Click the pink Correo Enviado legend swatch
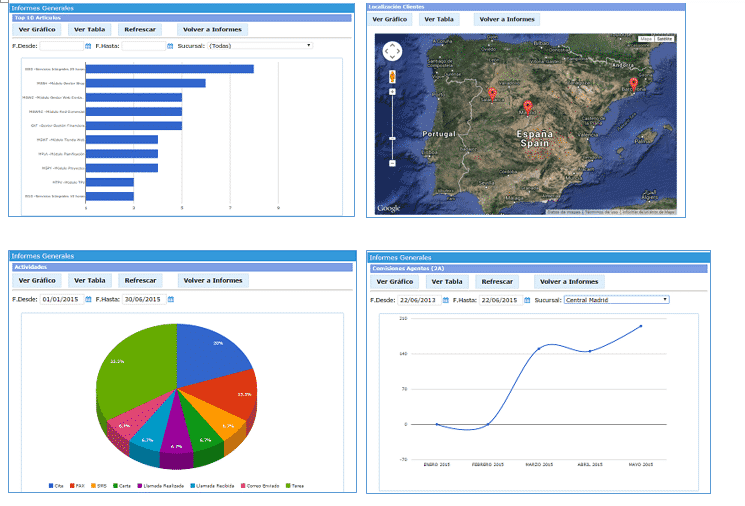This screenshot has width=745, height=506. point(243,486)
